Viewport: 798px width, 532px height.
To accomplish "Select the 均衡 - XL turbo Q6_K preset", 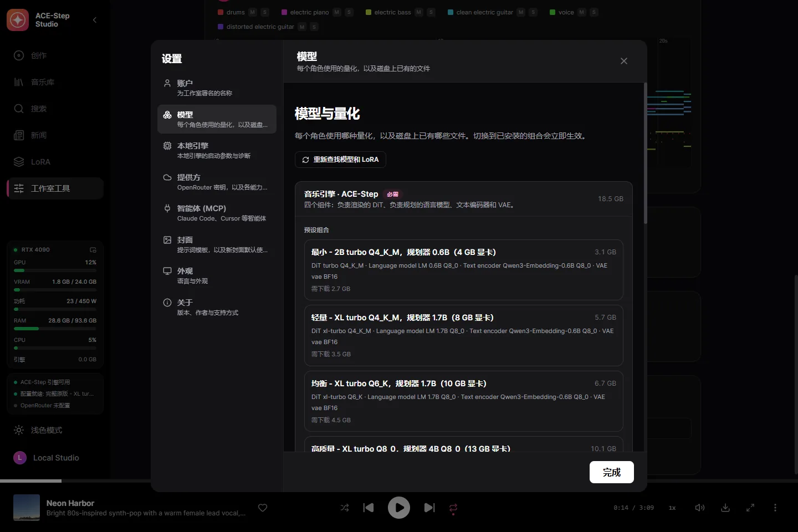I will pos(463,401).
